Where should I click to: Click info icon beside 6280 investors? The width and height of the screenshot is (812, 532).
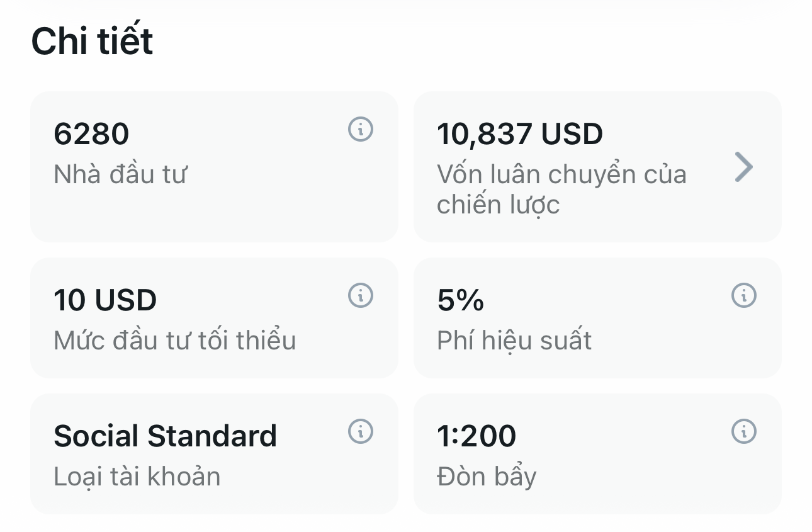(361, 130)
